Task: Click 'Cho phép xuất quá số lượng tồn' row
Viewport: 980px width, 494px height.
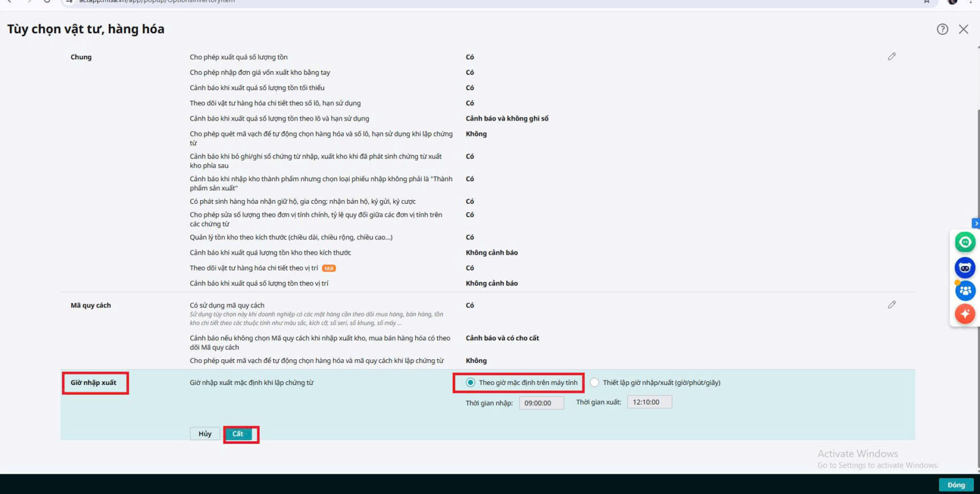Action: tap(239, 57)
